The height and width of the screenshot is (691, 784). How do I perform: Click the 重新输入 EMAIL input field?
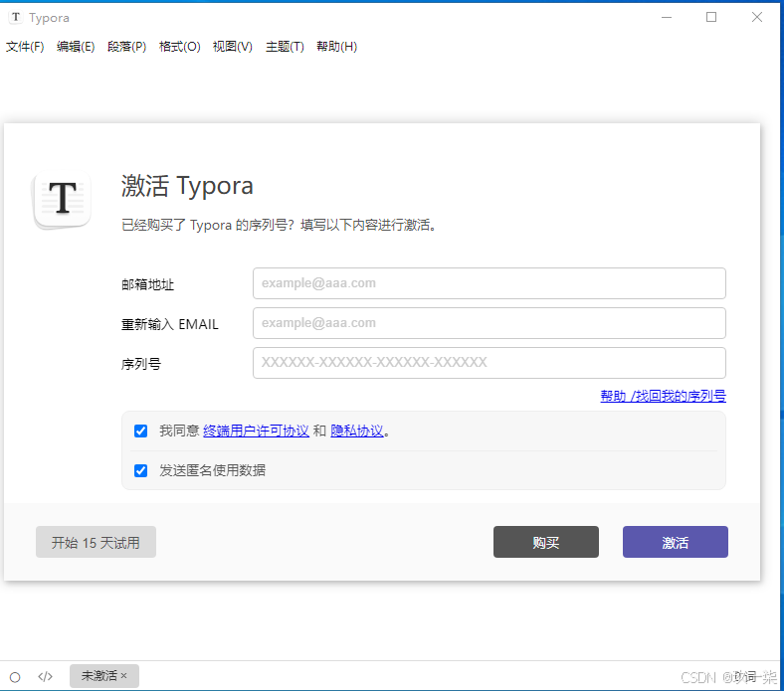pyautogui.click(x=489, y=323)
